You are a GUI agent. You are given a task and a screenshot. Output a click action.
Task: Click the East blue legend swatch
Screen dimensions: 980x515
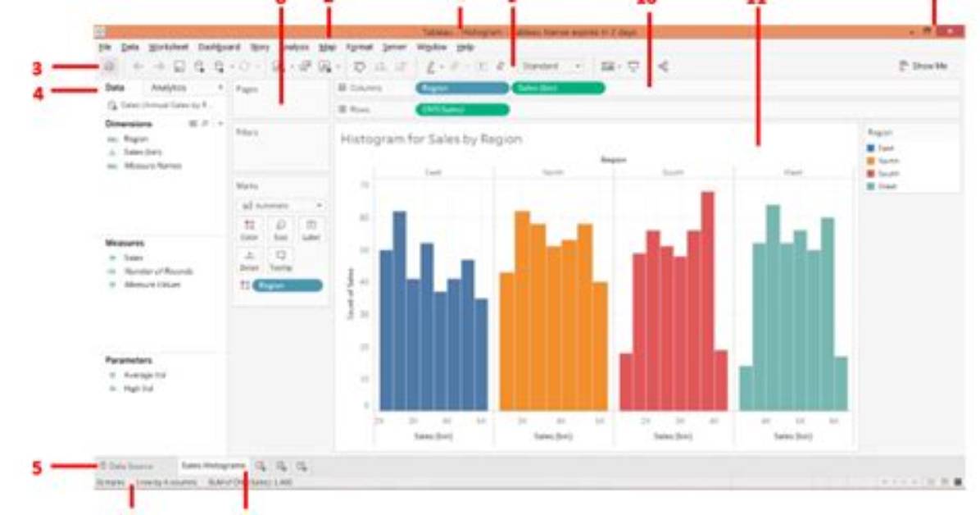[x=871, y=148]
